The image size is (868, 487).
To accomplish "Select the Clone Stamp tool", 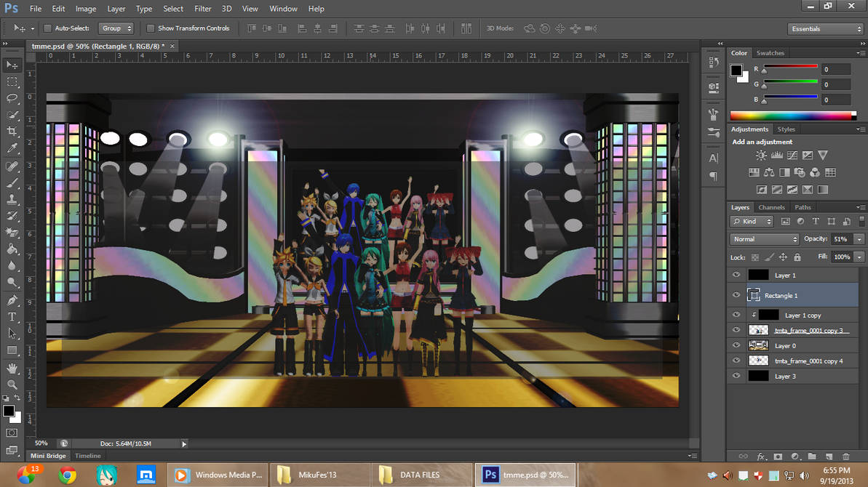I will tap(12, 199).
